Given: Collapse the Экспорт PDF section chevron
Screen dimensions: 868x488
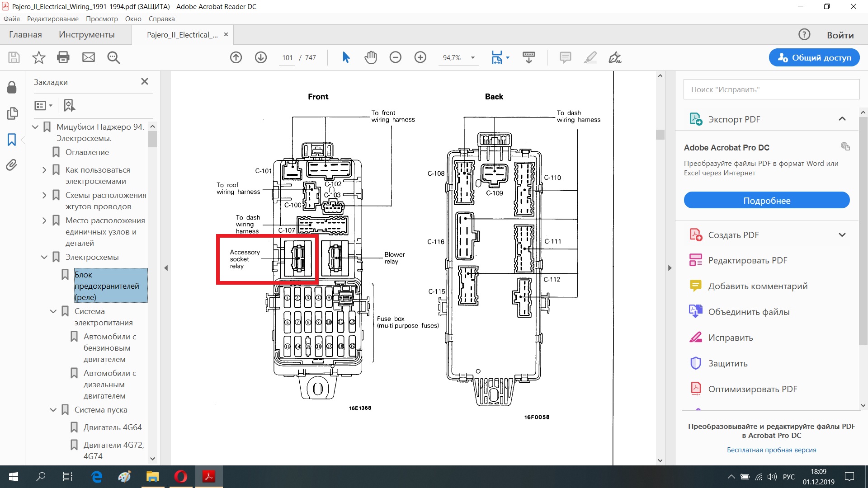Looking at the screenshot, I should click(842, 119).
